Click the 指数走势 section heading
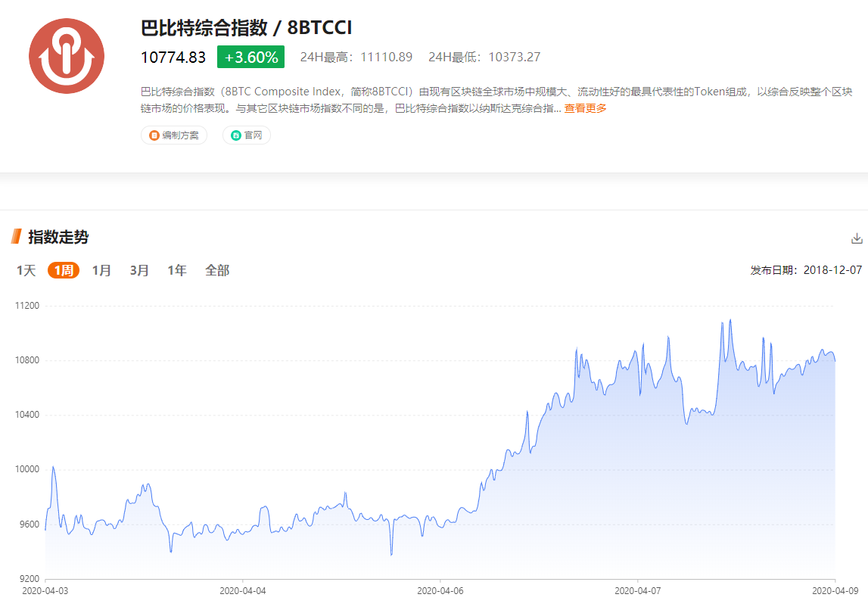Screen dimensions: 868x613 (x=58, y=237)
